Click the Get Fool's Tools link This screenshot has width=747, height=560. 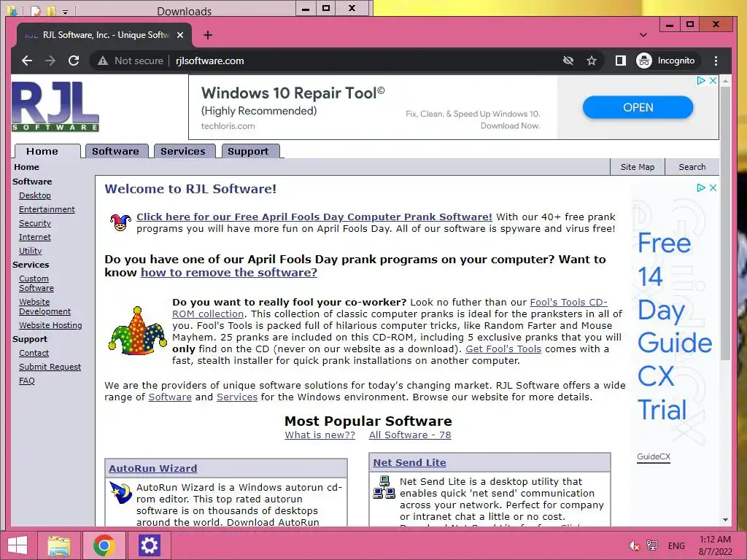coord(503,349)
